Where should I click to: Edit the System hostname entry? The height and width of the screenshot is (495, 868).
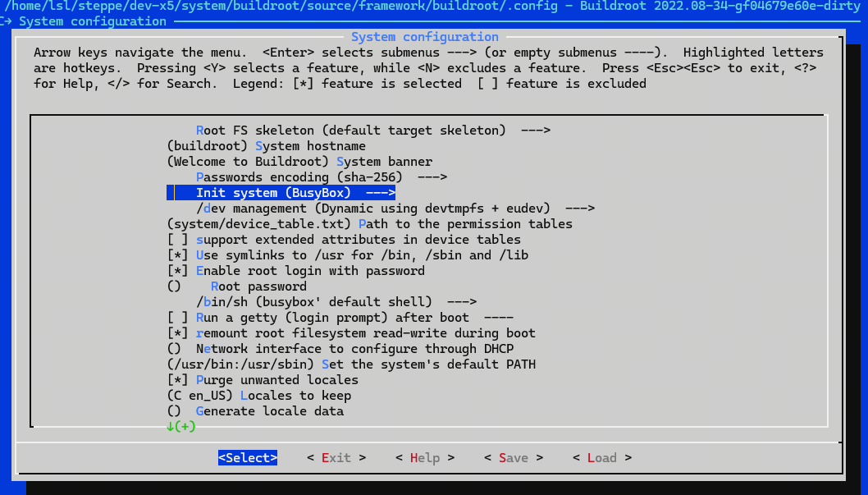coord(267,146)
